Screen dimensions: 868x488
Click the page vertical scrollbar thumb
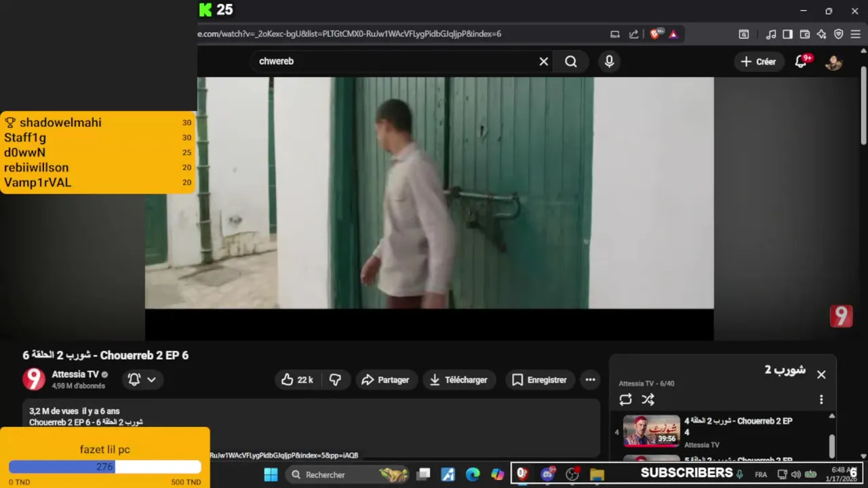[863, 105]
